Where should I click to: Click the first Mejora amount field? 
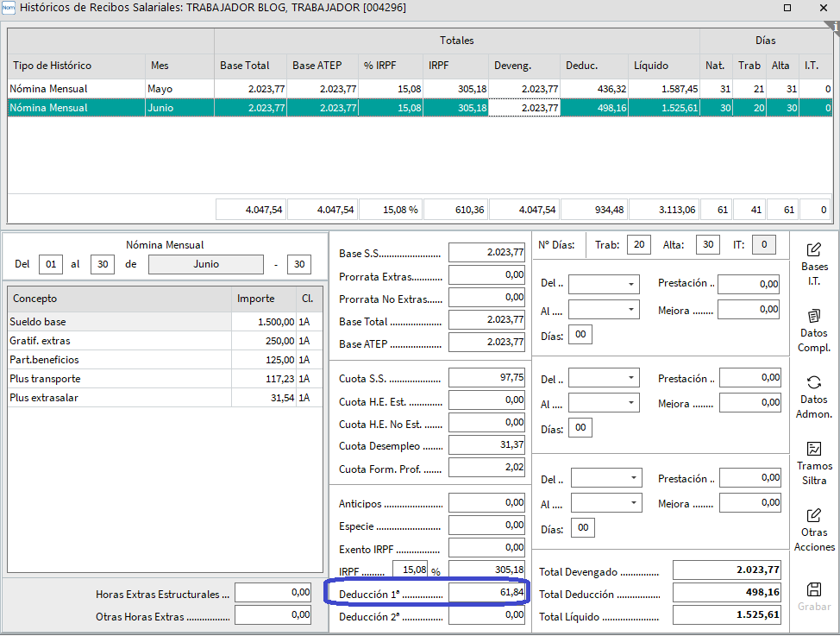point(749,310)
